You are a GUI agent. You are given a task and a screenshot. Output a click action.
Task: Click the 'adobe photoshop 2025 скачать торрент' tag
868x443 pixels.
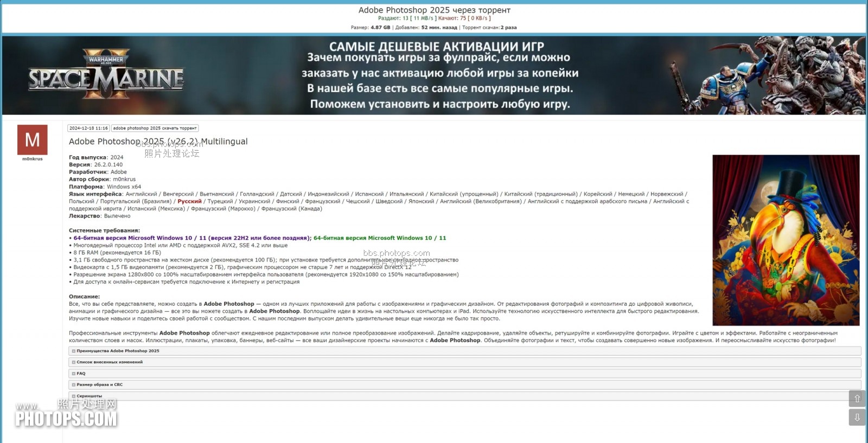(155, 129)
